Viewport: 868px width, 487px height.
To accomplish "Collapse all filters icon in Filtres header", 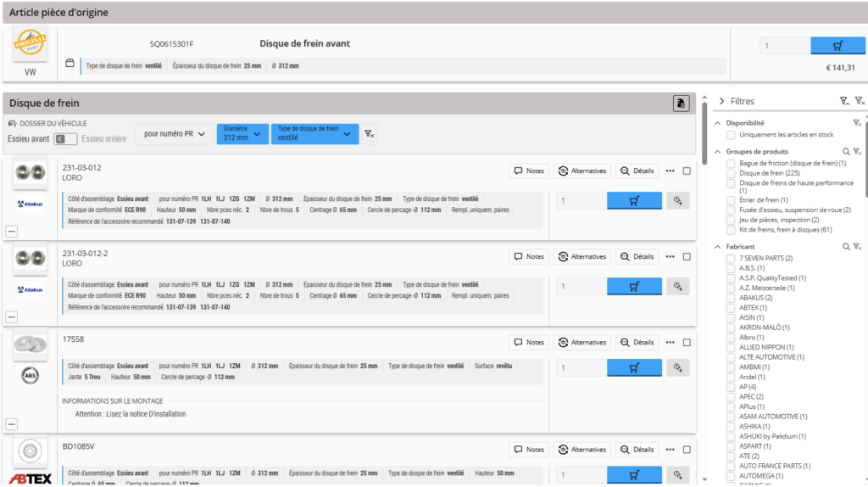I will point(843,101).
